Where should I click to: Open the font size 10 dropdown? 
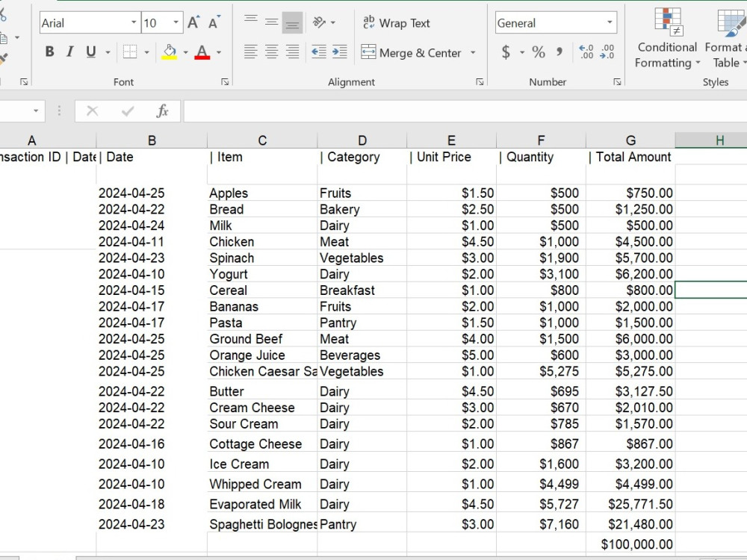click(176, 22)
